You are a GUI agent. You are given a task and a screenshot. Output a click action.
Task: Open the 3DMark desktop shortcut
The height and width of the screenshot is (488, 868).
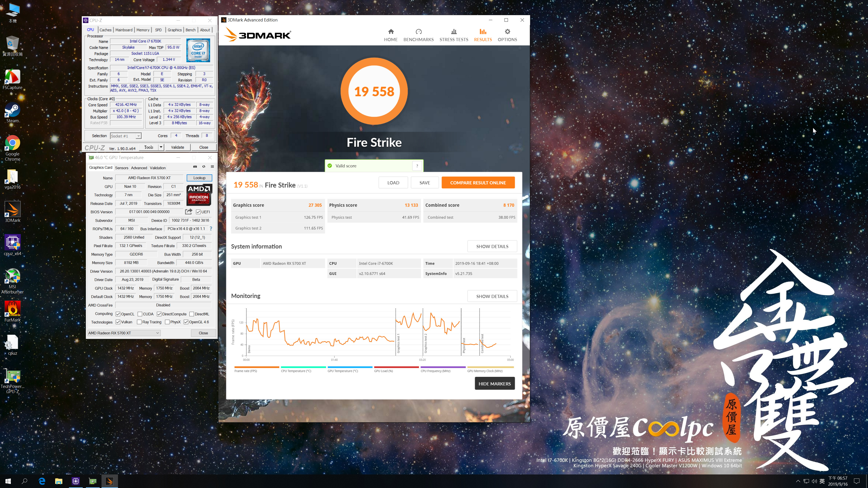[x=12, y=212]
